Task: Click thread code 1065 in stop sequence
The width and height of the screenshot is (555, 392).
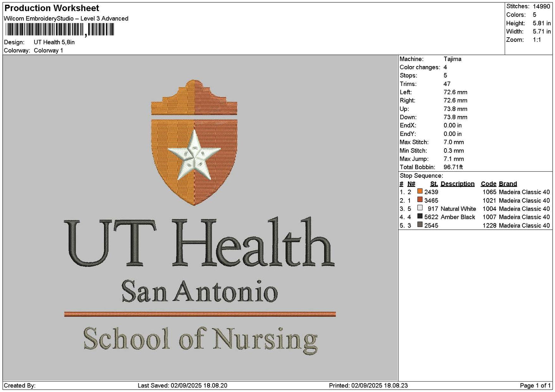Action: point(489,192)
